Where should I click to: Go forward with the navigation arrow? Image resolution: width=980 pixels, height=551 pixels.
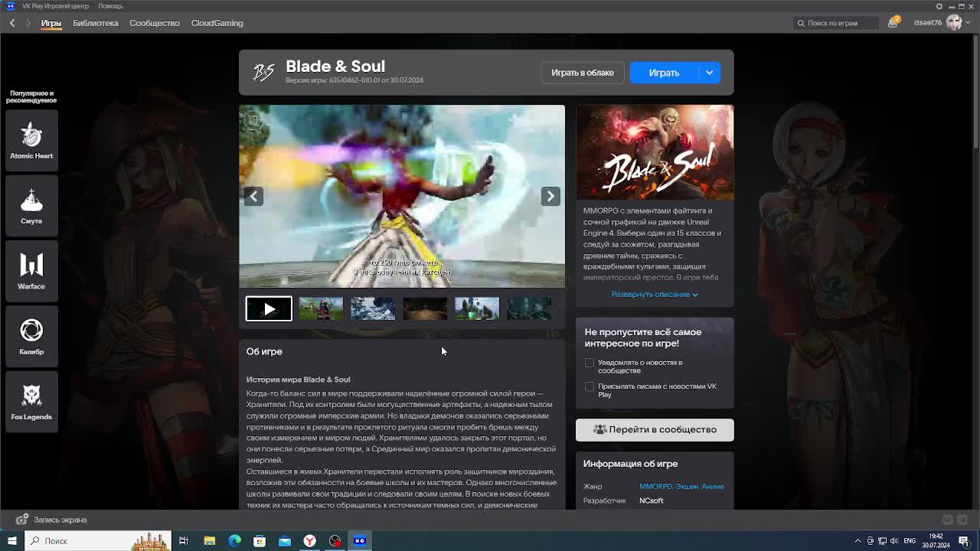coord(28,23)
